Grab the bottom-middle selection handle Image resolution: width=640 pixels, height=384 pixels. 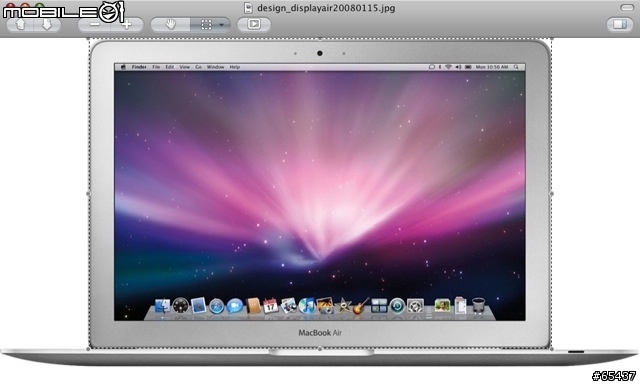320,348
